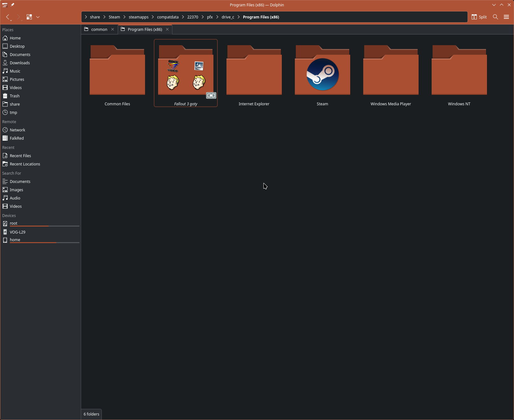Expand chevron between compatdata and 22370
Image resolution: width=514 pixels, height=420 pixels.
(x=183, y=17)
